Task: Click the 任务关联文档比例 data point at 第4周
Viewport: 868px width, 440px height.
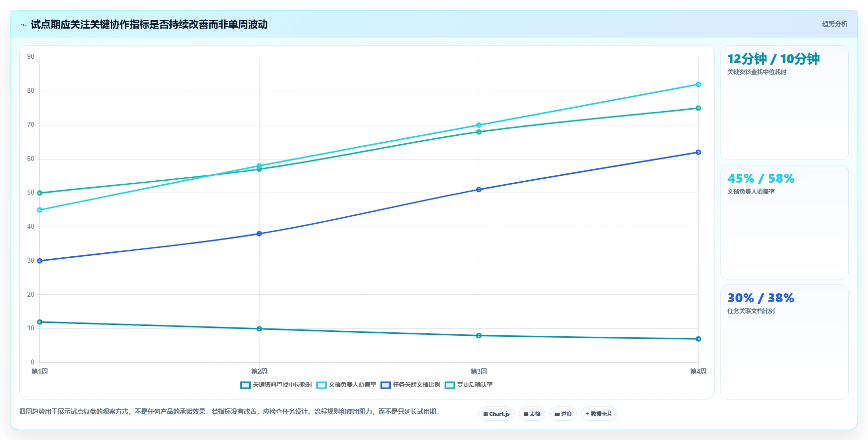Action: pos(698,152)
